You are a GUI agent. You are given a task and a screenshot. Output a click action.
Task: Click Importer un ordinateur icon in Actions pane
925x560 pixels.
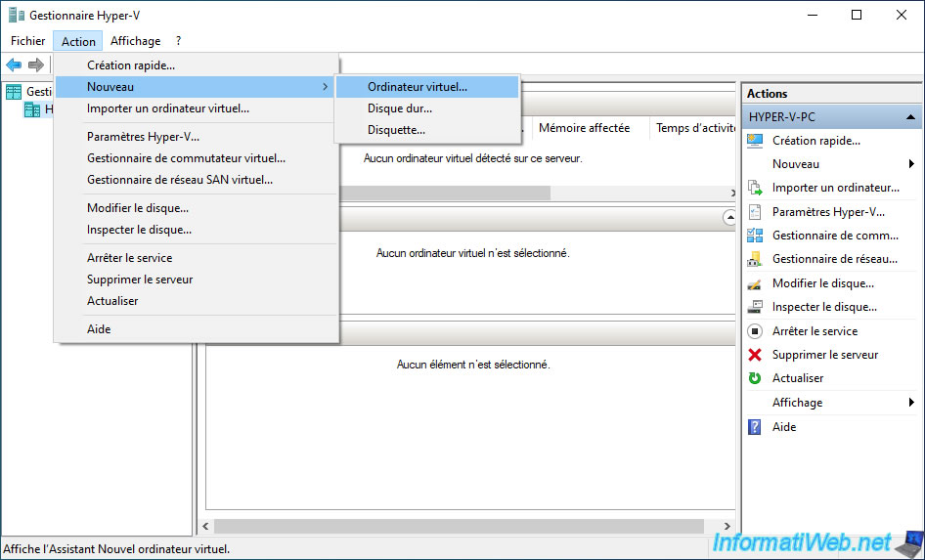755,188
